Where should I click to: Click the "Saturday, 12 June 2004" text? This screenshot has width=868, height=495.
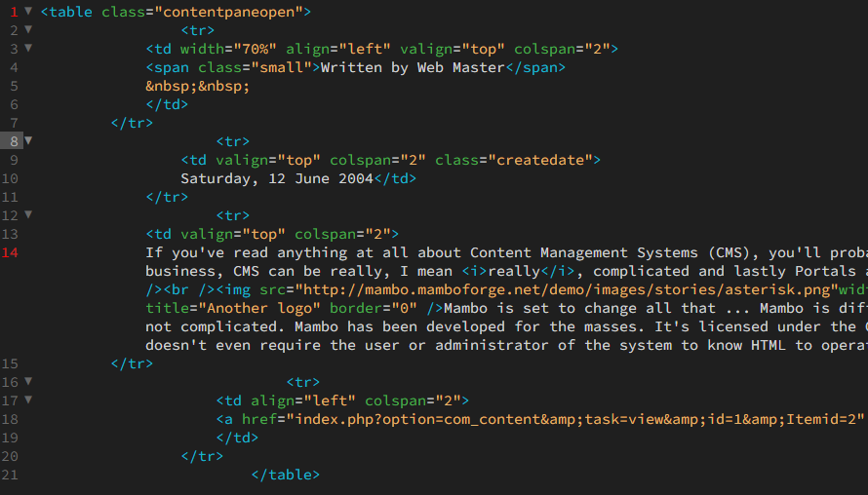pos(277,178)
